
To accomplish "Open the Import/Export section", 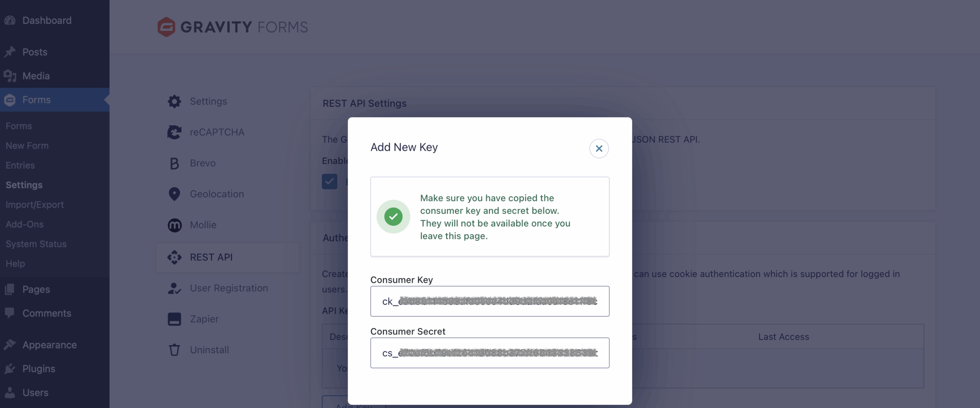I will click(34, 205).
